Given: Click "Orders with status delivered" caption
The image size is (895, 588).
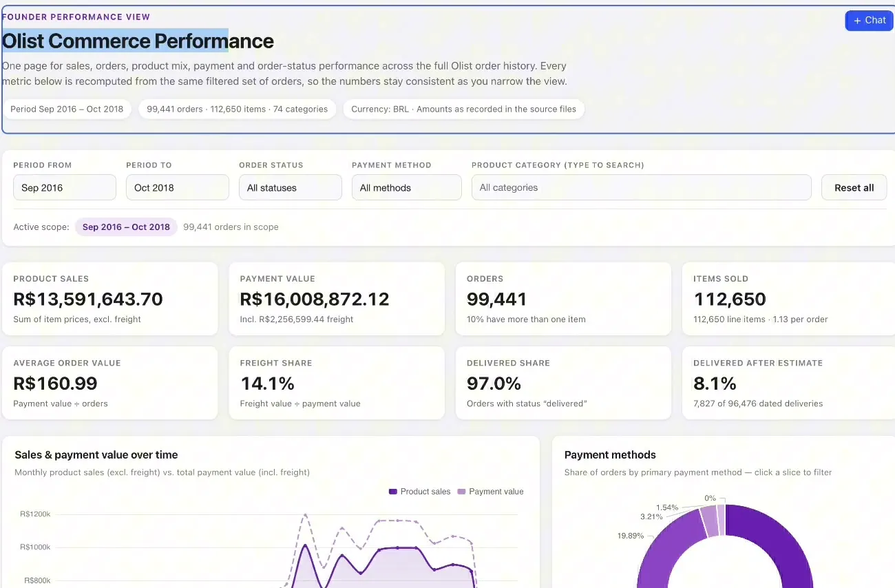Looking at the screenshot, I should [x=527, y=403].
